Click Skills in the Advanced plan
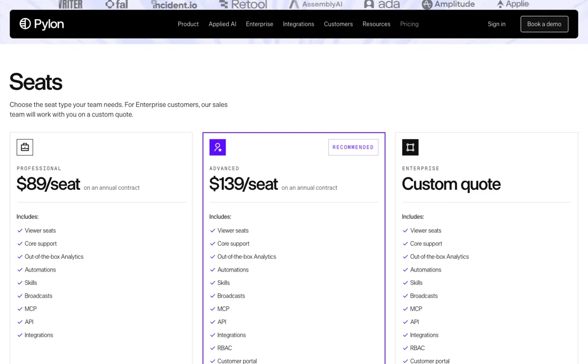Image resolution: width=588 pixels, height=364 pixels. pyautogui.click(x=223, y=283)
